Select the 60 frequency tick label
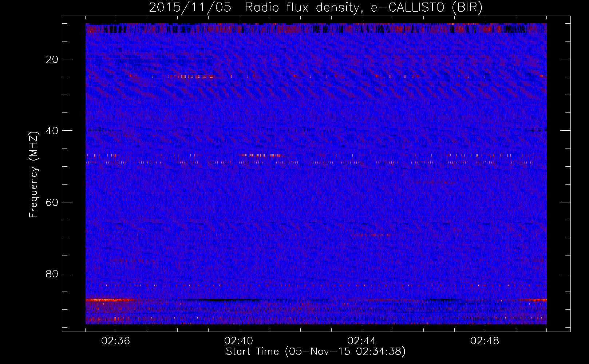Viewport: 589px width, 364px height. pos(52,202)
